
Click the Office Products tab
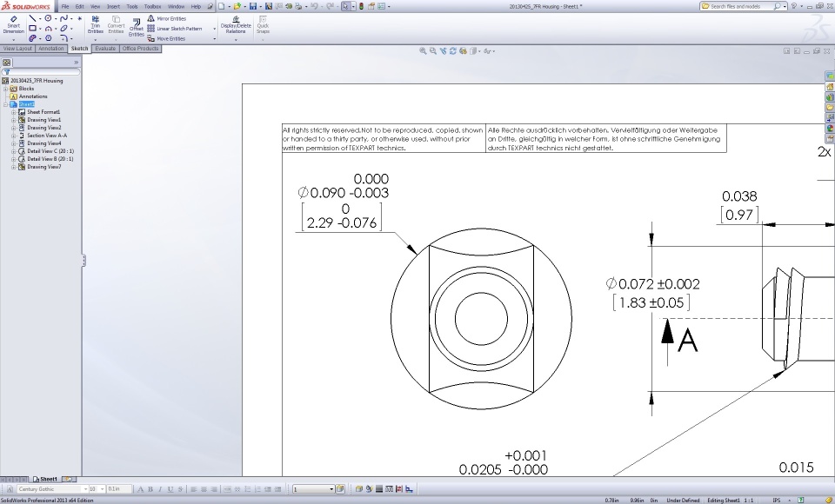click(x=140, y=49)
